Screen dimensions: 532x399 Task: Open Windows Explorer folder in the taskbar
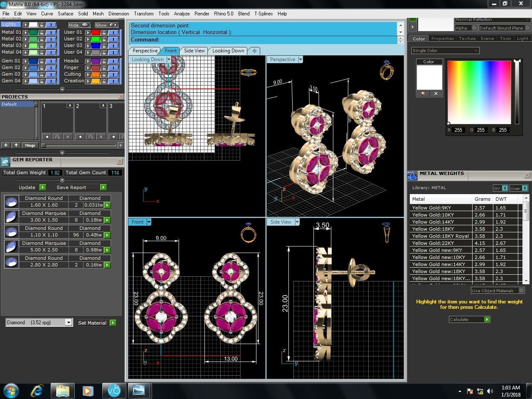[63, 391]
